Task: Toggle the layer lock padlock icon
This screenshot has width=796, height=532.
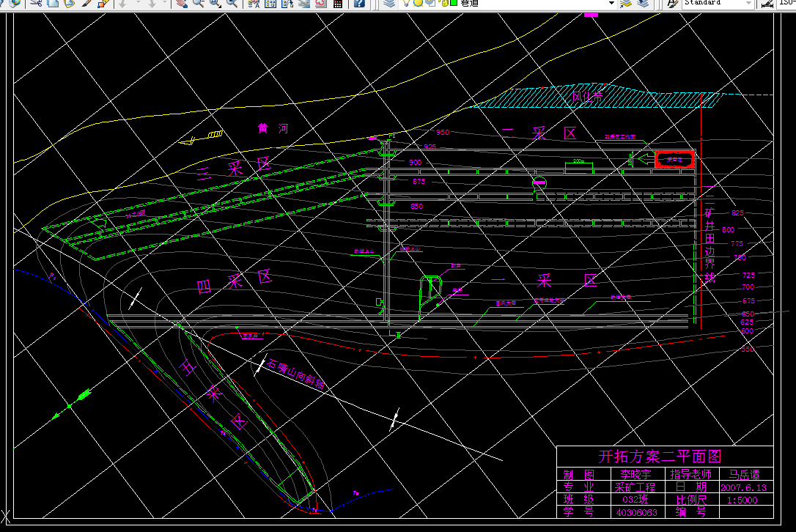Action: 444,3
